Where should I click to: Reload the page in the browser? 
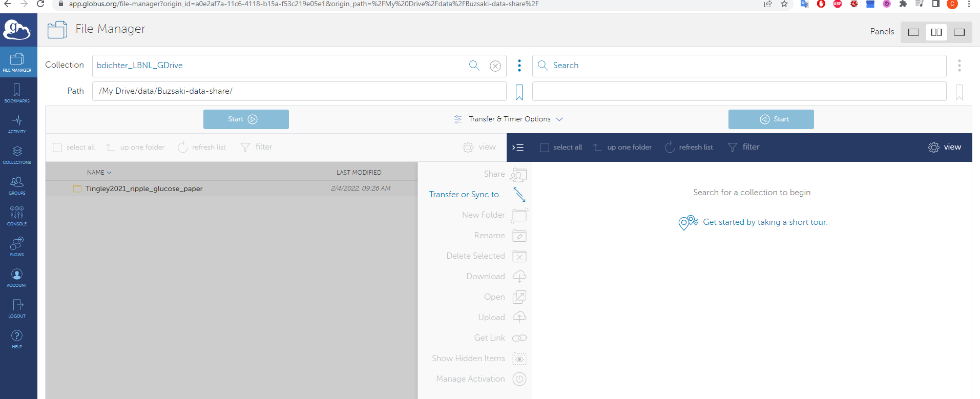(40, 4)
